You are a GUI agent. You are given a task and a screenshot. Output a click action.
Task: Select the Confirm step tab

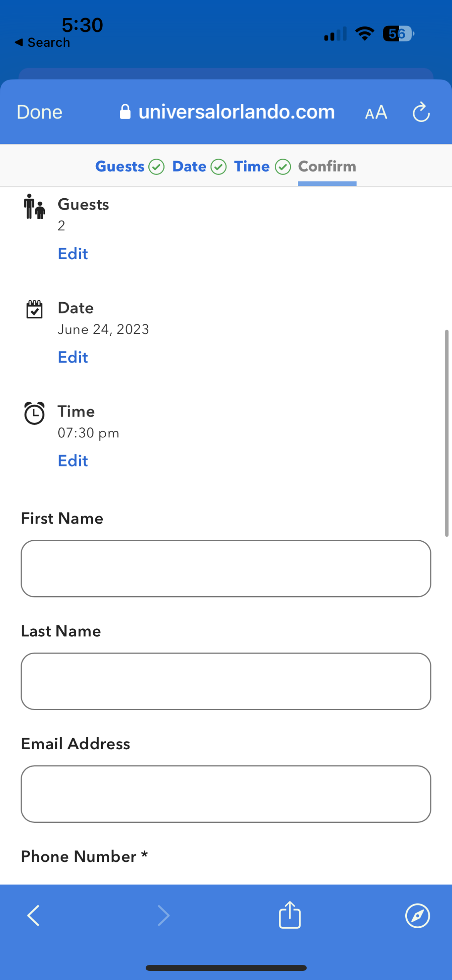(327, 167)
